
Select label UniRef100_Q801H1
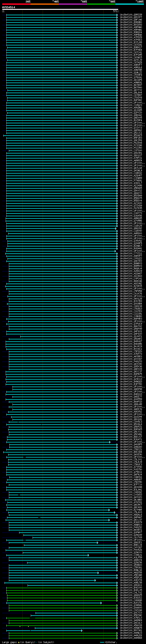click(131, 419)
